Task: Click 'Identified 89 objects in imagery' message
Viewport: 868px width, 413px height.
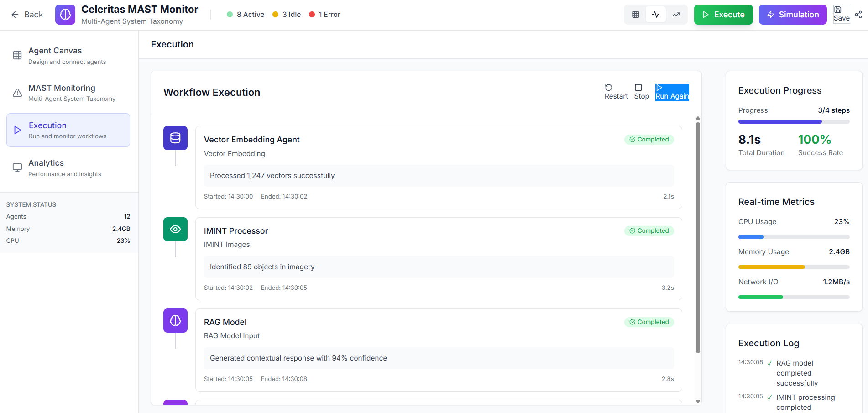Action: pos(262,267)
